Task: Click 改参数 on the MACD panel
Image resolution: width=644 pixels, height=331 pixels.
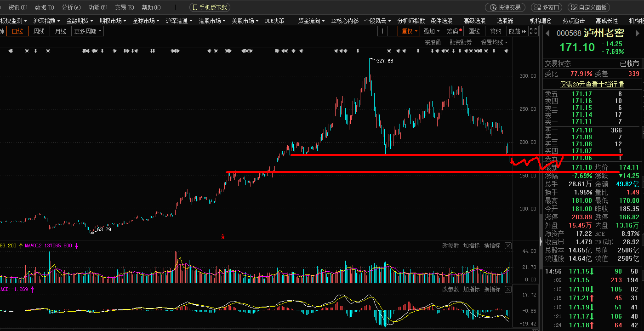Action: click(450, 290)
